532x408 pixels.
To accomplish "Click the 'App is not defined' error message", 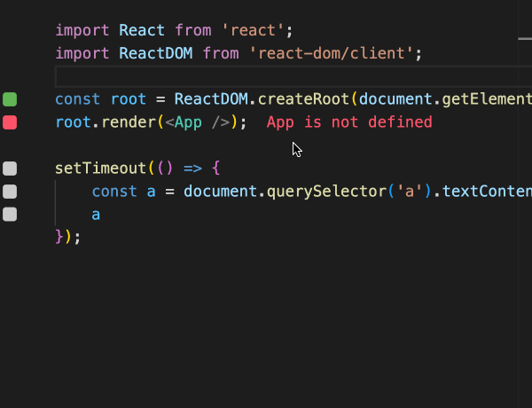I will coord(349,122).
